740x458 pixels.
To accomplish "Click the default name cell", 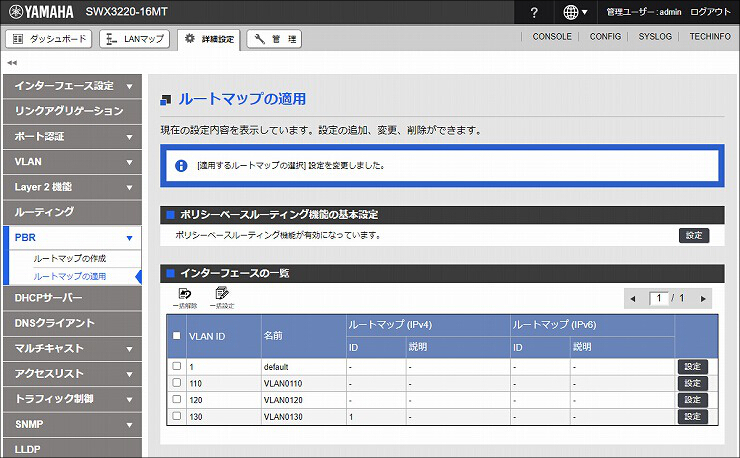I will (x=304, y=367).
